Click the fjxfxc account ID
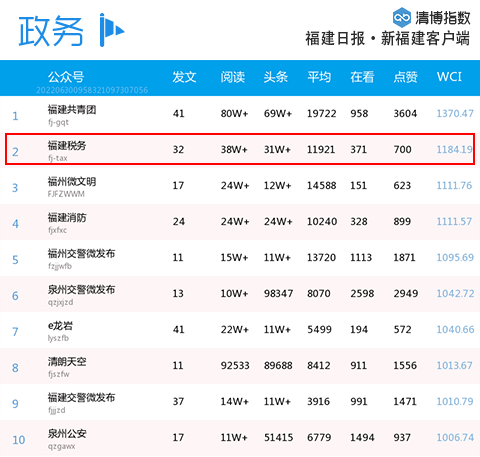Image resolution: width=480 pixels, height=457 pixels. pyautogui.click(x=57, y=230)
